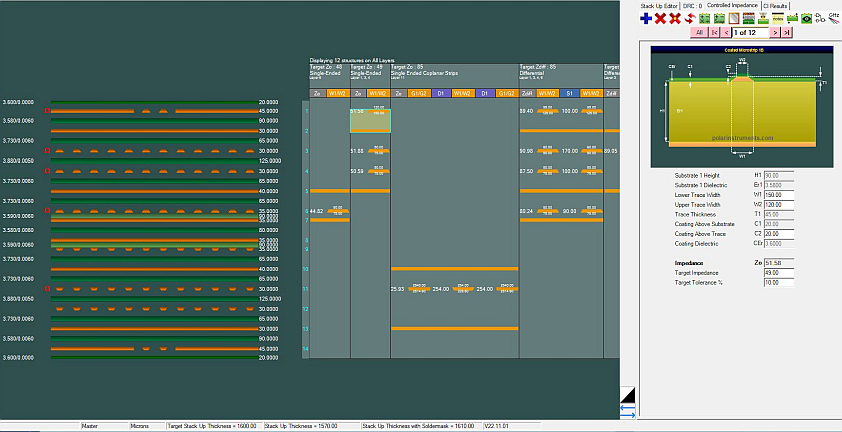Click the Coating Dielectric CEr field
This screenshot has width=842, height=432.
point(779,243)
